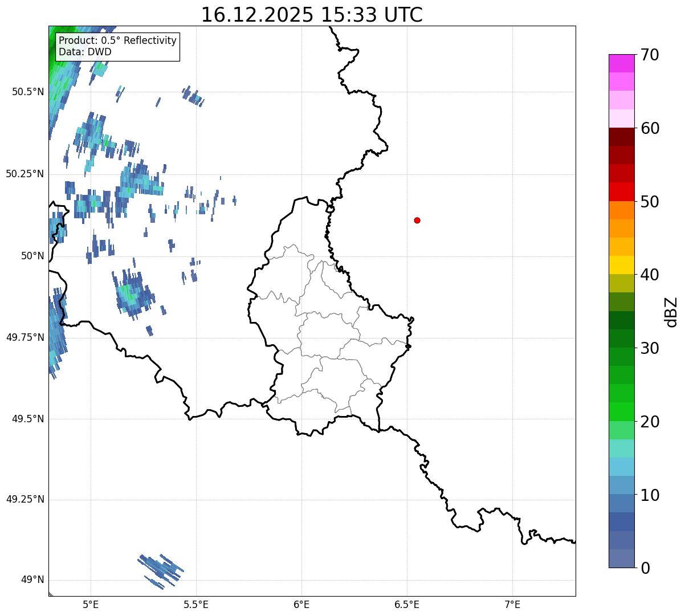The height and width of the screenshot is (616, 685).
Task: Click the yellow colorbar swatch just above 40 dBZ
Action: tap(622, 265)
